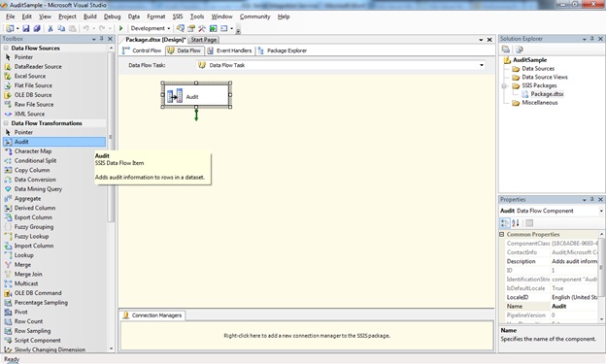The width and height of the screenshot is (606, 364).
Task: Toggle auto-hide pin on Solution Explorer
Action: (592, 39)
